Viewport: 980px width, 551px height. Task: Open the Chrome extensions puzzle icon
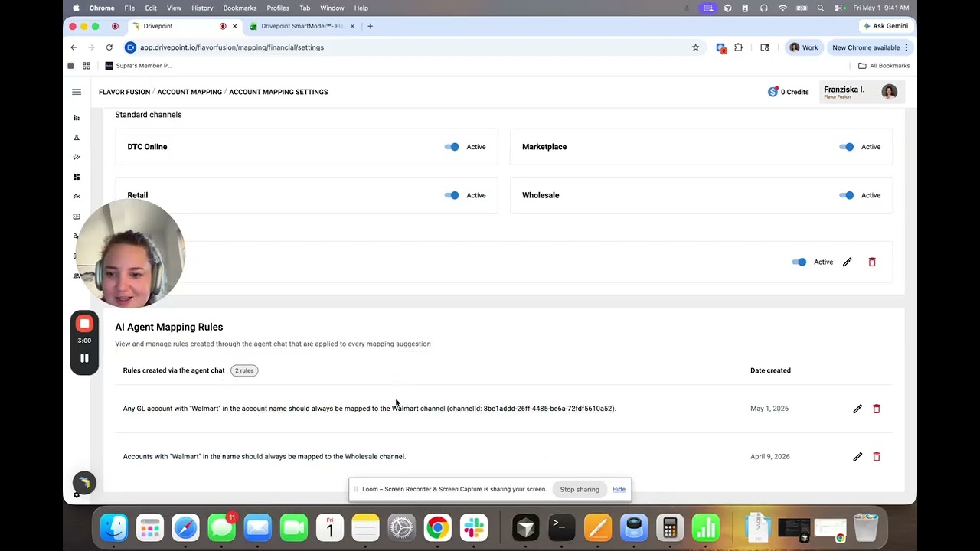tap(739, 47)
